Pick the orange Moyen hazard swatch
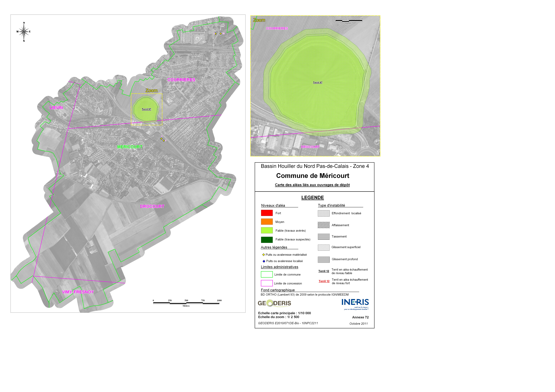The image size is (555, 392). [x=267, y=222]
